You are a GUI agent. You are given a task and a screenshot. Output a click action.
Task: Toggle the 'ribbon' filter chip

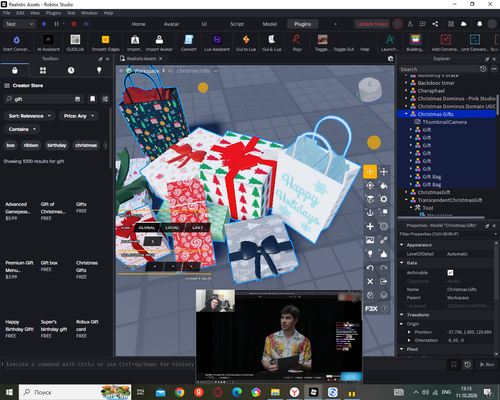(x=31, y=145)
